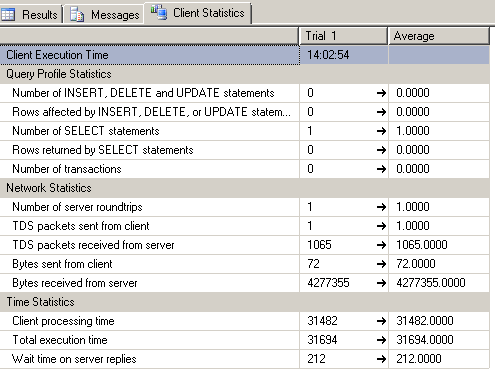Screen dimensions: 495x375
Task: Click the Average column header
Action: coord(439,36)
